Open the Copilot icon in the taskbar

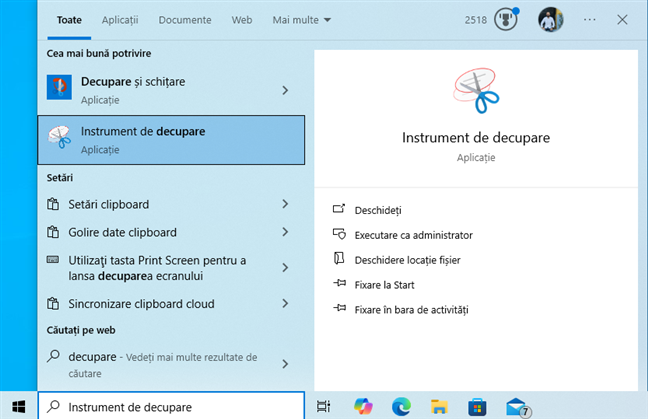point(364,406)
